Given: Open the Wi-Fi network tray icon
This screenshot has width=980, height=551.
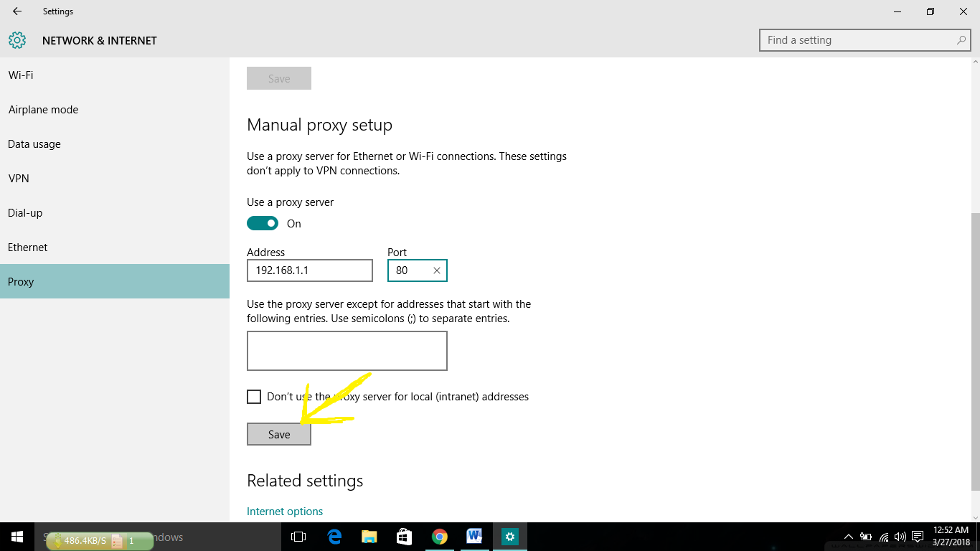Looking at the screenshot, I should point(884,537).
